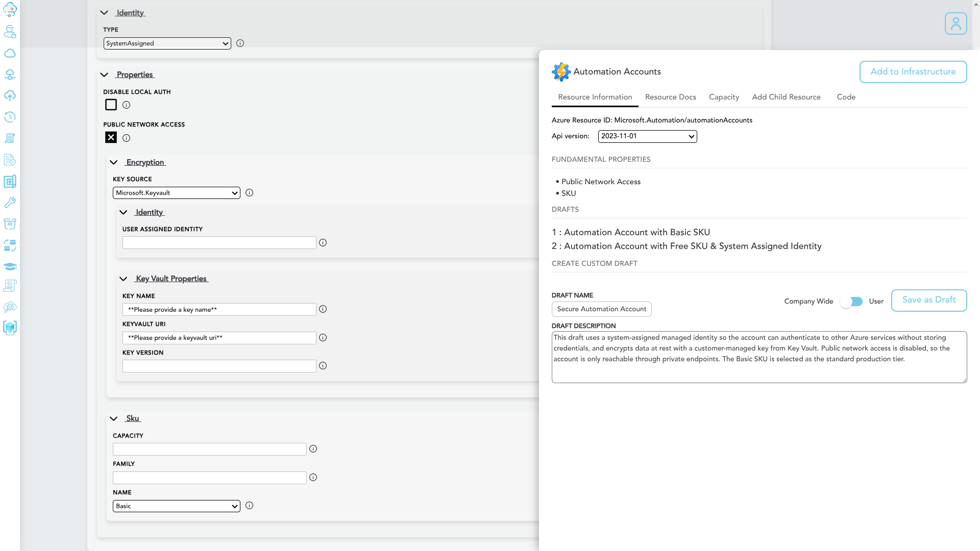Click the Save as Draft button

click(x=928, y=300)
